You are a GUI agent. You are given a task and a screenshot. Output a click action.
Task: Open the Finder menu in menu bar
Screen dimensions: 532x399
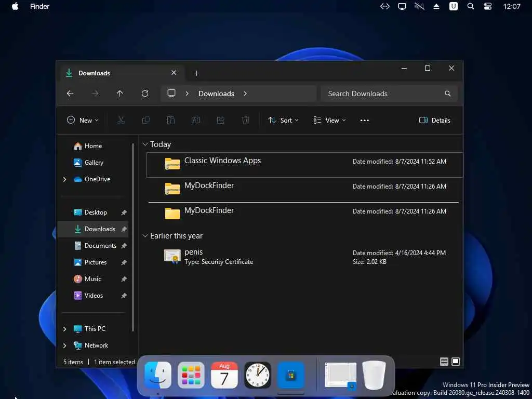pyautogui.click(x=39, y=6)
